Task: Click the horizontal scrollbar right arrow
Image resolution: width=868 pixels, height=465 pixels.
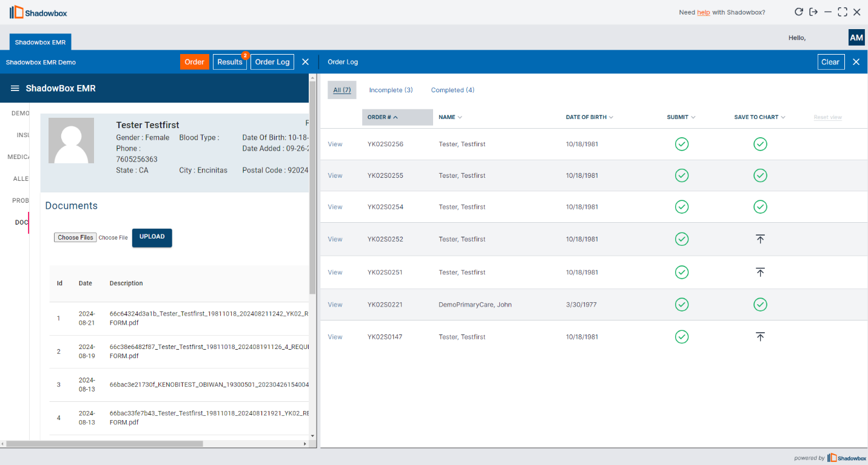Action: pyautogui.click(x=305, y=444)
